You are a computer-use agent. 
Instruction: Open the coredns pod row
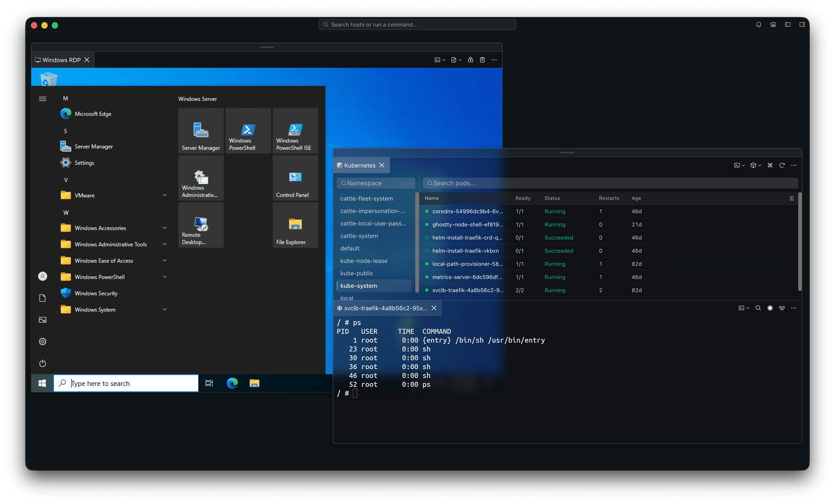609,211
